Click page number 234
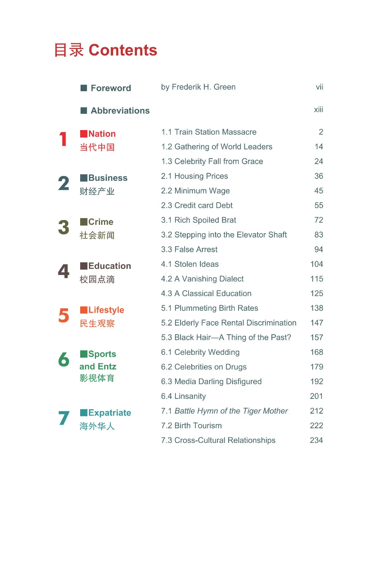Screen dimensions: 381x588 (x=316, y=440)
